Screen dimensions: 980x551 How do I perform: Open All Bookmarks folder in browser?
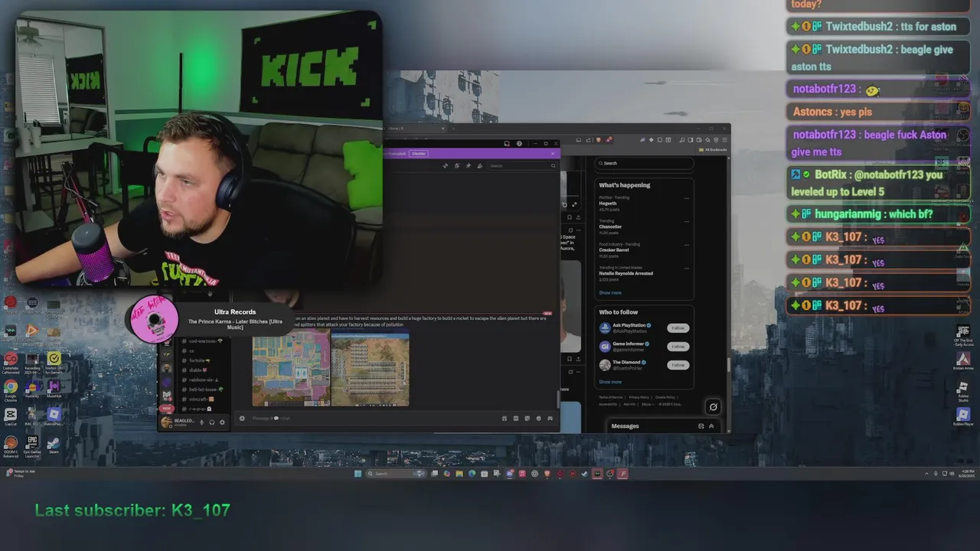coord(713,150)
